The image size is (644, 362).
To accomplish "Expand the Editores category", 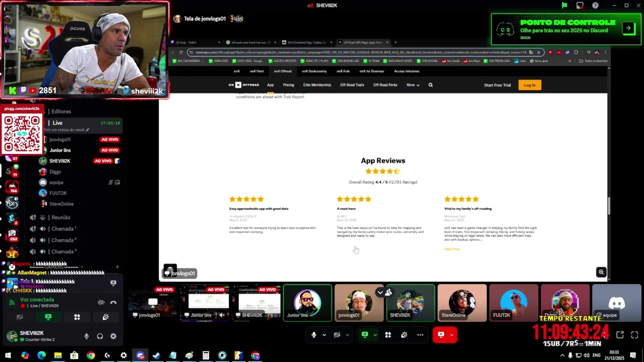I will (61, 111).
